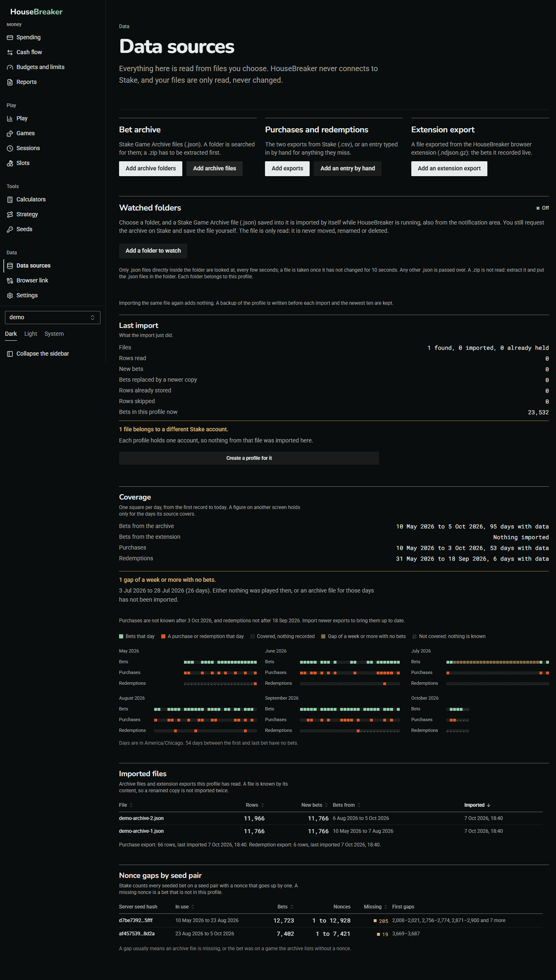Screen dimensions: 556x980
Task: Open the demo profile selector
Action: click(52, 318)
